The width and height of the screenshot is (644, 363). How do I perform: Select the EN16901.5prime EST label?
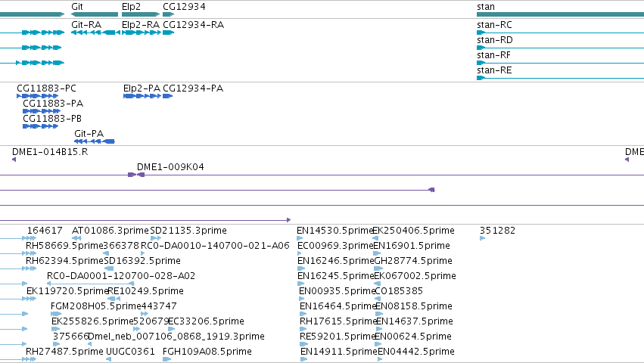412,246
